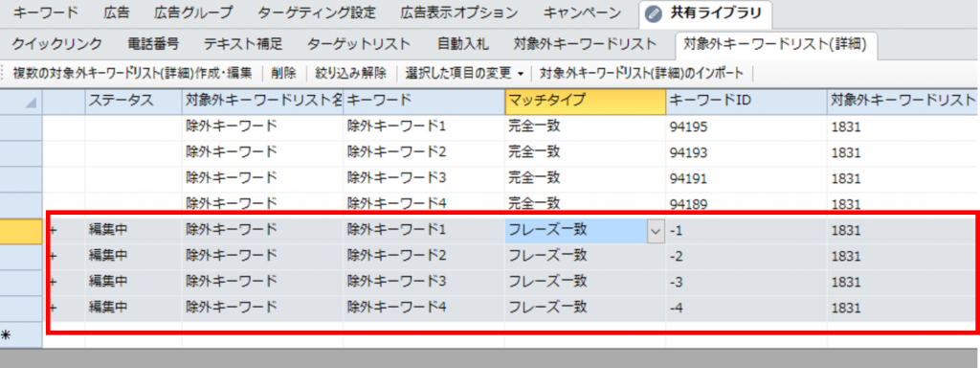This screenshot has height=368, width=980.
Task: Click the plus marker in the ID -4 row
Action: (54, 308)
